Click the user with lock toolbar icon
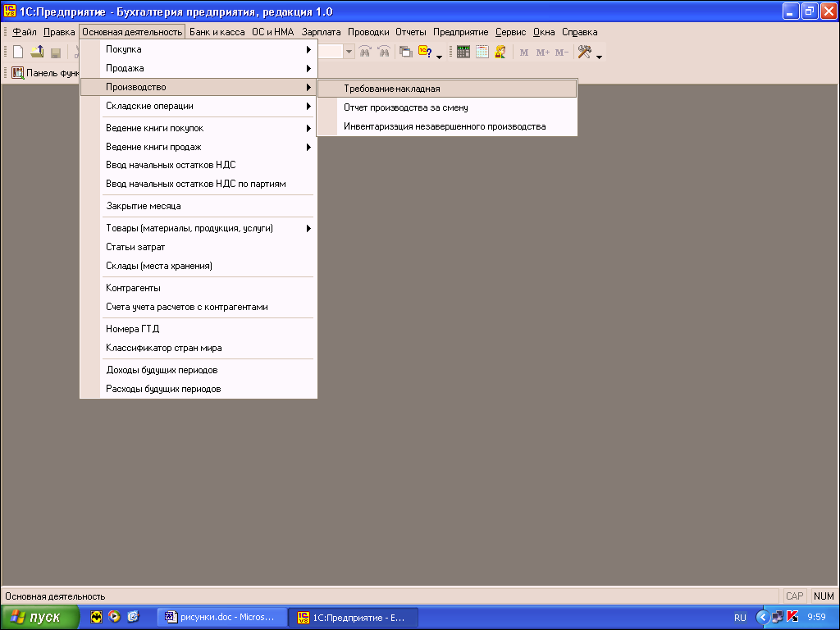840x630 pixels. 500,52
